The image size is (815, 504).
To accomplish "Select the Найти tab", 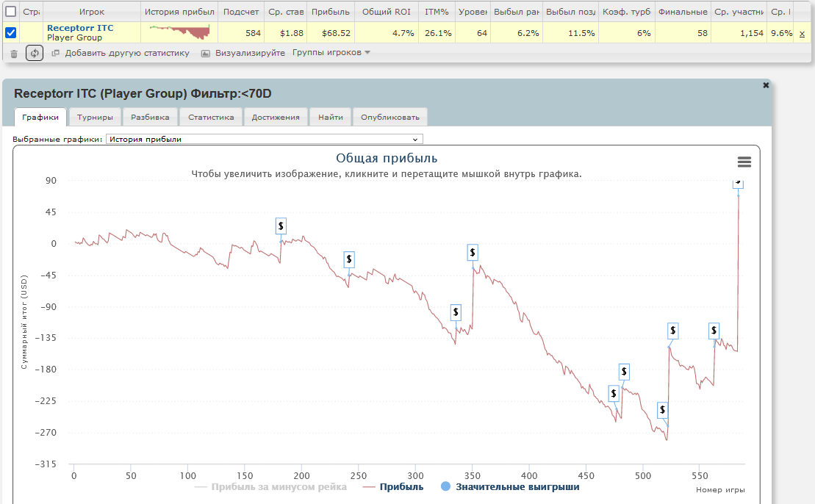I will [331, 117].
